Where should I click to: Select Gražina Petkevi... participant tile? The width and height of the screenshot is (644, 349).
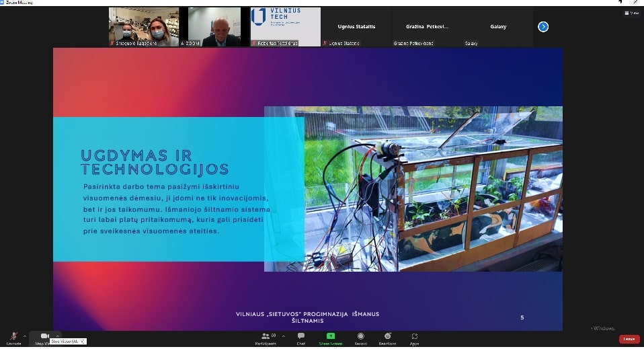[427, 27]
